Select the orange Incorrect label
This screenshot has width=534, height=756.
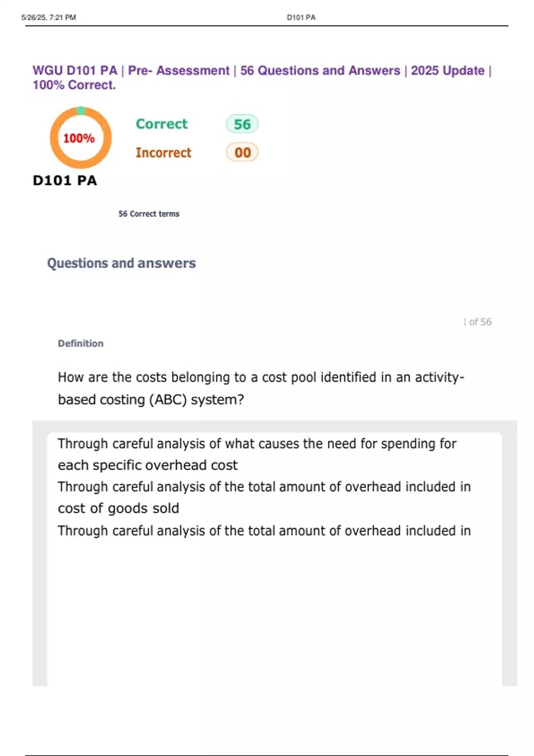163,153
